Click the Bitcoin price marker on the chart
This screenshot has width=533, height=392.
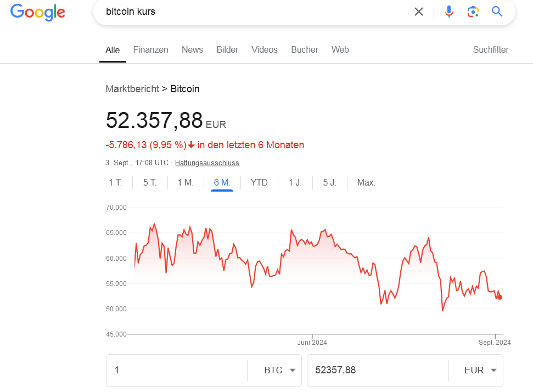[500, 296]
